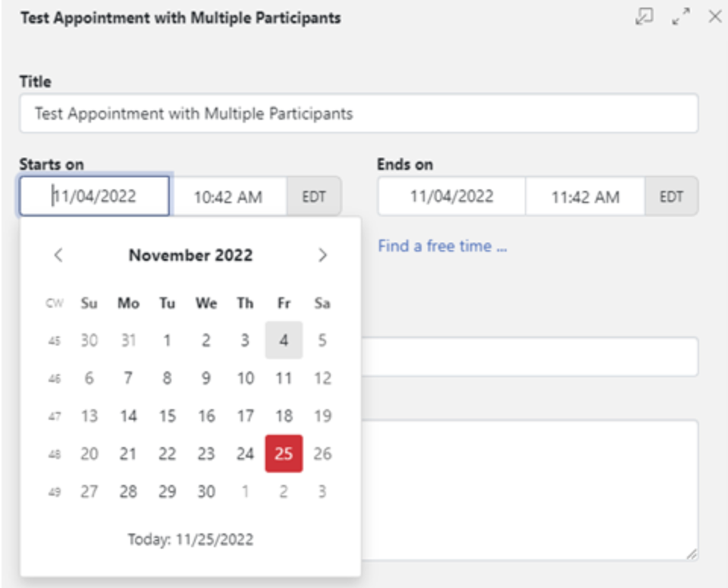
Task: Advance the calendar to December 2022
Action: click(x=321, y=255)
